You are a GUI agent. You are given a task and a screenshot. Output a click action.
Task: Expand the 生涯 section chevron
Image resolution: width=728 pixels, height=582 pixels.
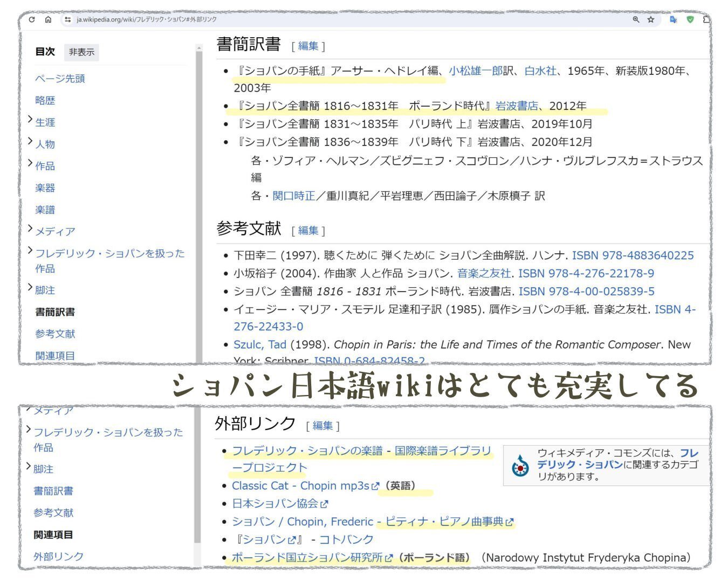tap(30, 120)
